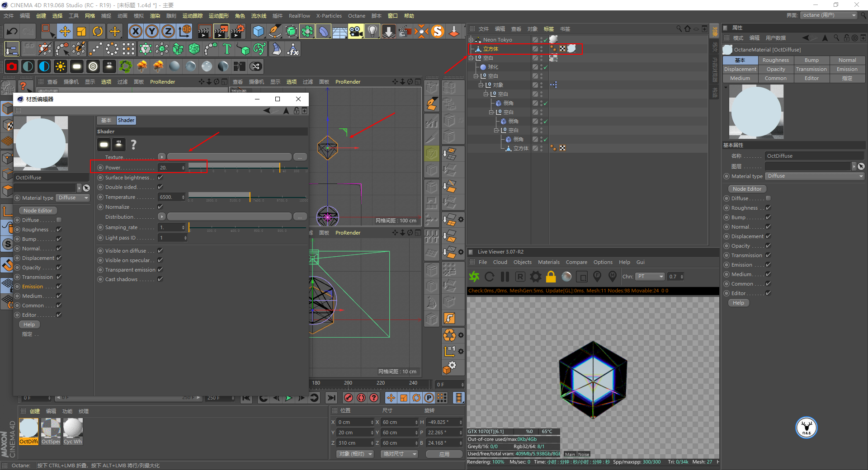Viewport: 868px width, 470px height.
Task: Open the Chn PT kernel dropdown
Action: [x=650, y=277]
